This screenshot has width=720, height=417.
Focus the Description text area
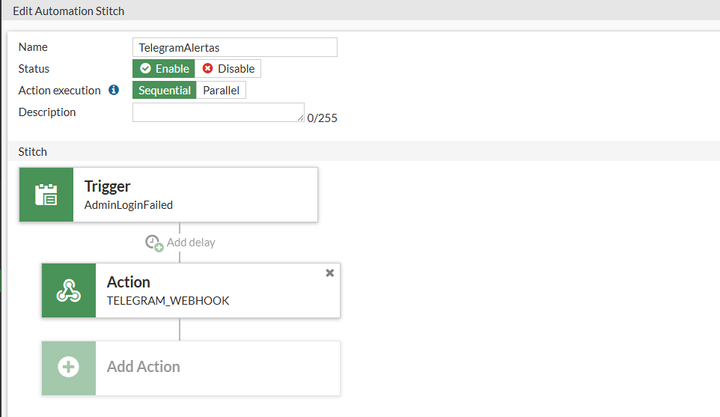click(x=218, y=112)
